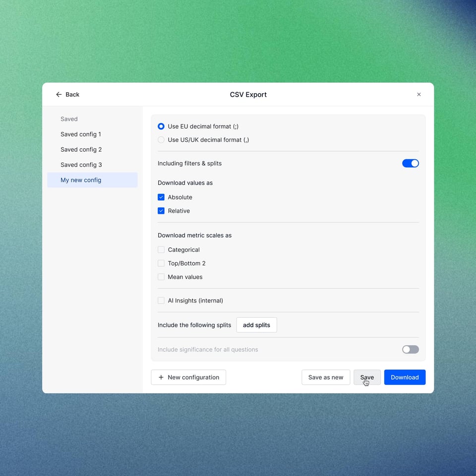Image resolution: width=476 pixels, height=476 pixels.
Task: Switch to Saved config 3
Action: tap(81, 165)
